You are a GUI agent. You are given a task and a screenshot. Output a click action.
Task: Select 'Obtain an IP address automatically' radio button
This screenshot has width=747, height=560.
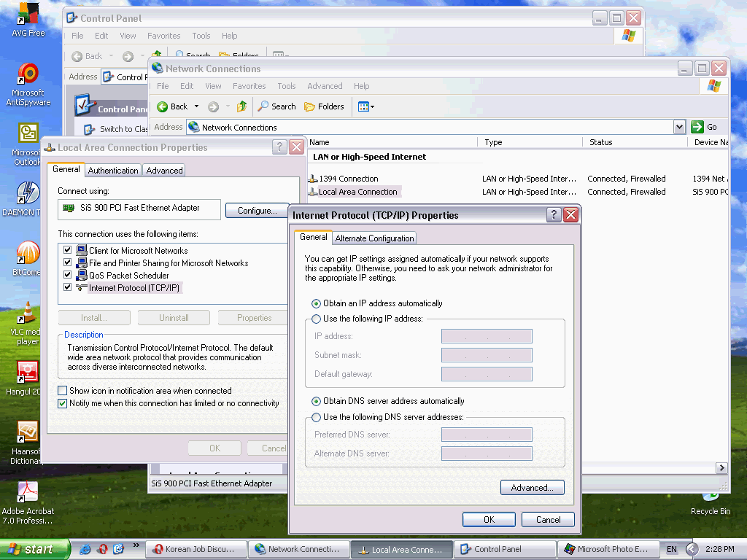pos(316,303)
